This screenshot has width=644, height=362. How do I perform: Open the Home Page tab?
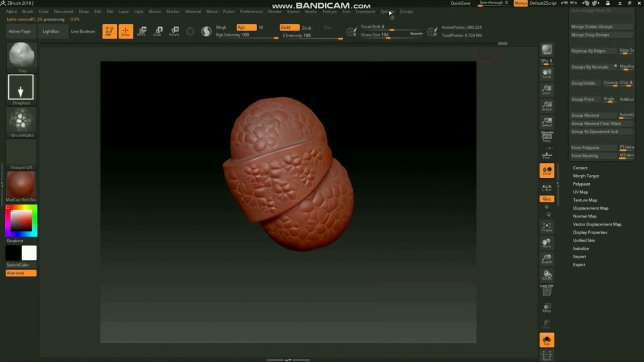coord(19,31)
